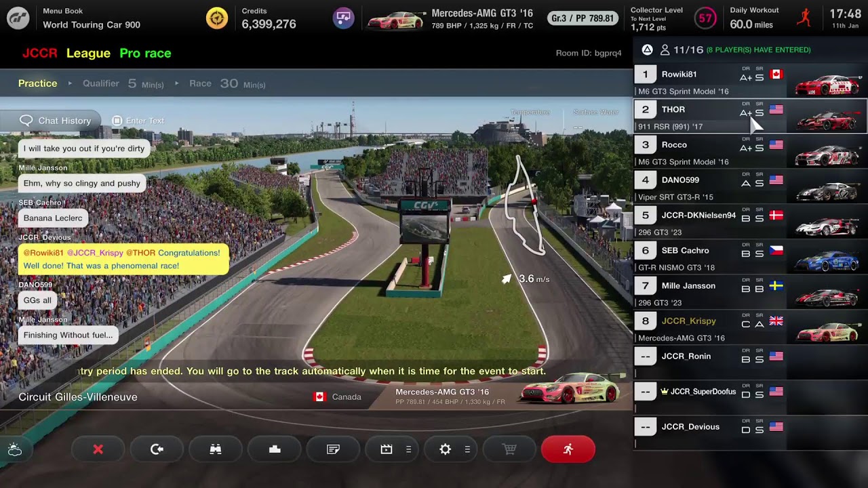Click the purple garage car icon
868x488 pixels.
[344, 18]
